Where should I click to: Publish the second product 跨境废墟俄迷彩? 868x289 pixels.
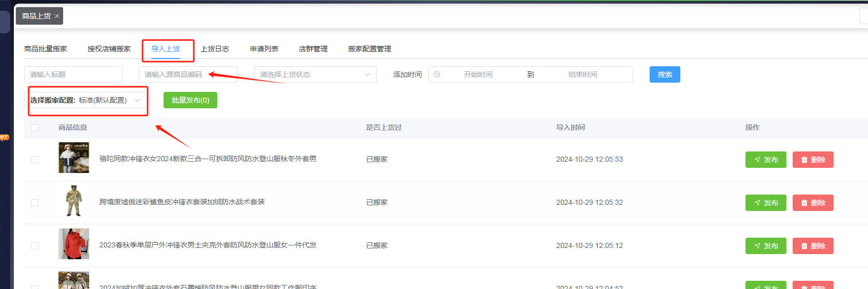tap(765, 203)
